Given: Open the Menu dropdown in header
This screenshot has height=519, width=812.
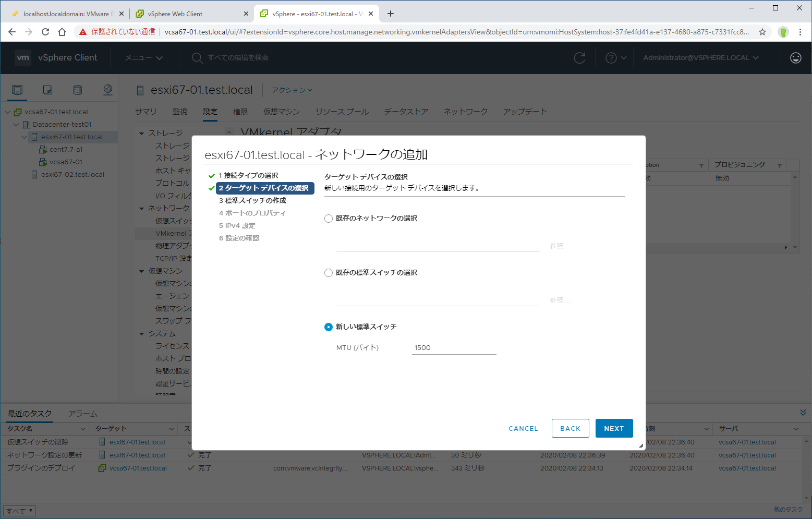Looking at the screenshot, I should 144,58.
